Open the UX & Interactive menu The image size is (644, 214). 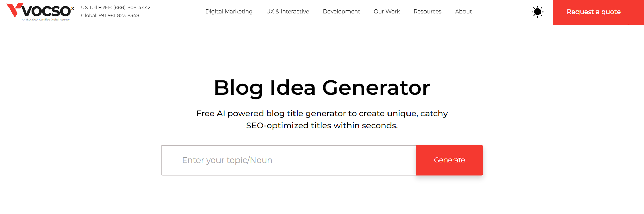tap(287, 11)
